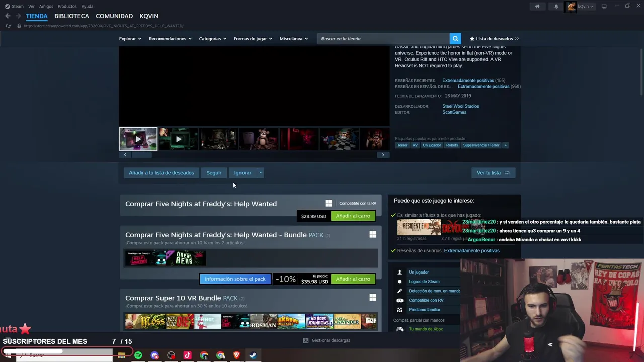Click the Gestionar descargas download icon
Screen dimensions: 644x362
305,340
